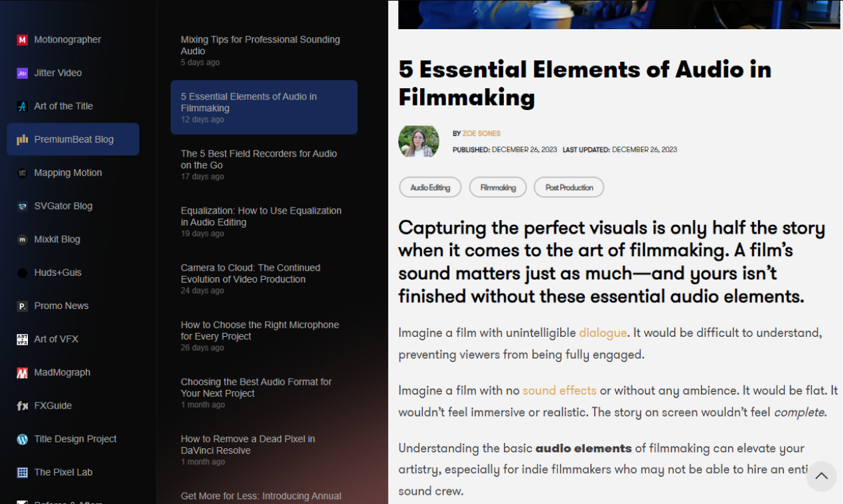The image size is (843, 504).
Task: Click the Mixkit Blog feed icon
Action: click(x=22, y=239)
